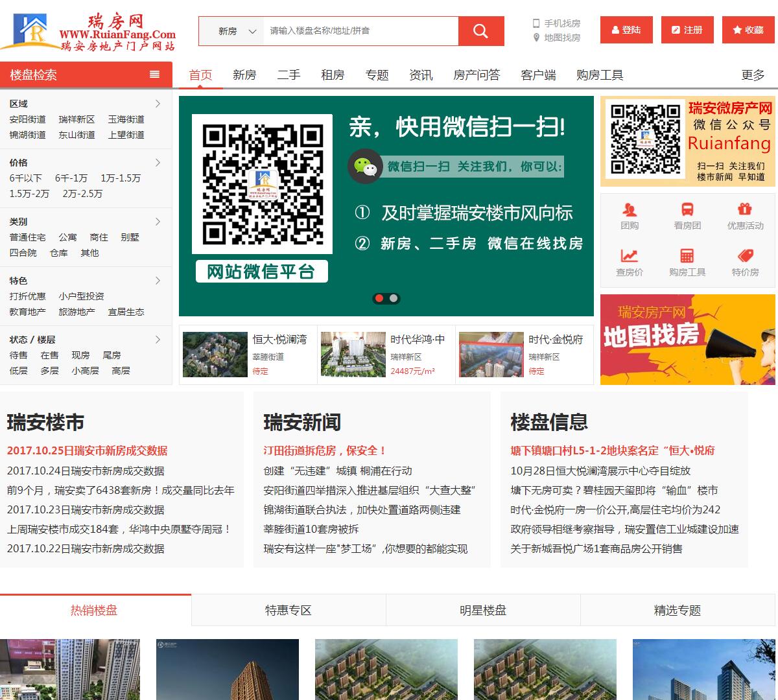Click the 地图找房 megaphone banner
Image resolution: width=778 pixels, height=700 pixels.
pyautogui.click(x=687, y=340)
